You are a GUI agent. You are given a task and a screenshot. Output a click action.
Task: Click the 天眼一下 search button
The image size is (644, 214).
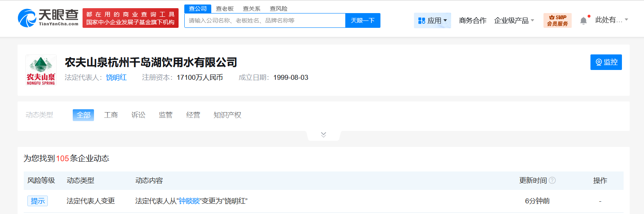(x=363, y=20)
